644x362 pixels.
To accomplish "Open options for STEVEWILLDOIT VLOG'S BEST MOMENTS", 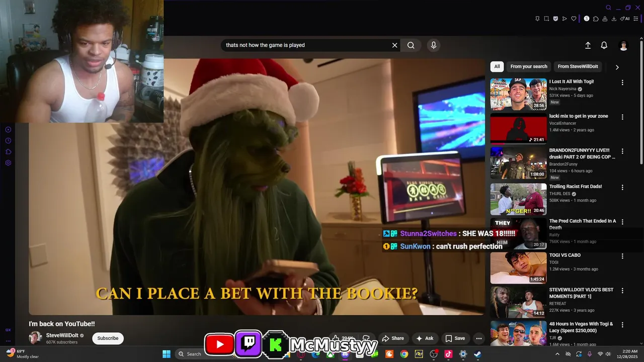I will click(622, 291).
